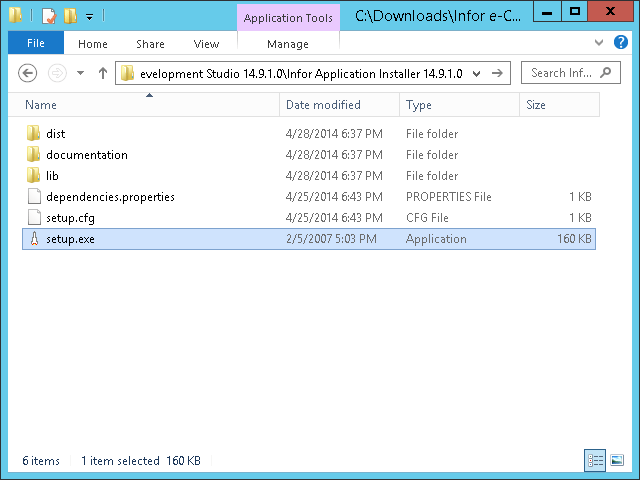Image resolution: width=640 pixels, height=480 pixels.
Task: Click the New Folder icon in title bar
Action: coord(70,16)
